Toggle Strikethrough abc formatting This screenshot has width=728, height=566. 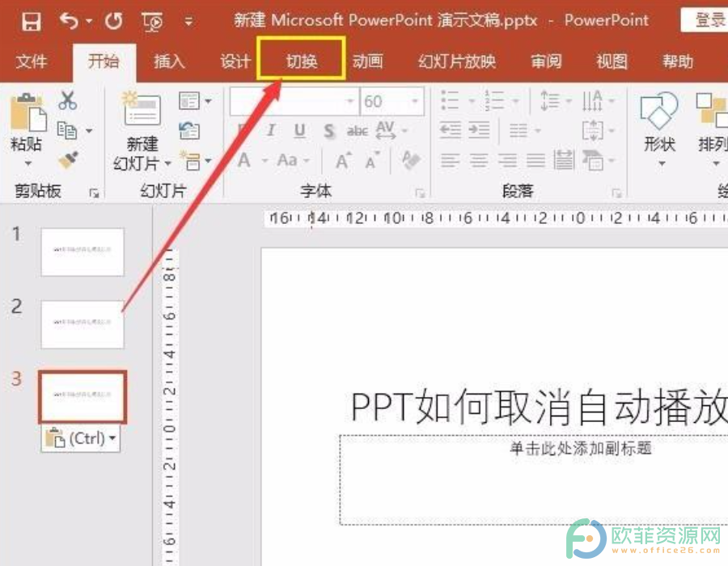(358, 131)
